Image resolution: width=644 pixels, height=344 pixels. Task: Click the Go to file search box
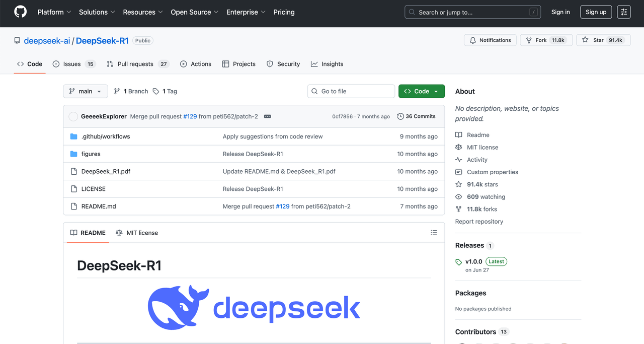click(351, 91)
